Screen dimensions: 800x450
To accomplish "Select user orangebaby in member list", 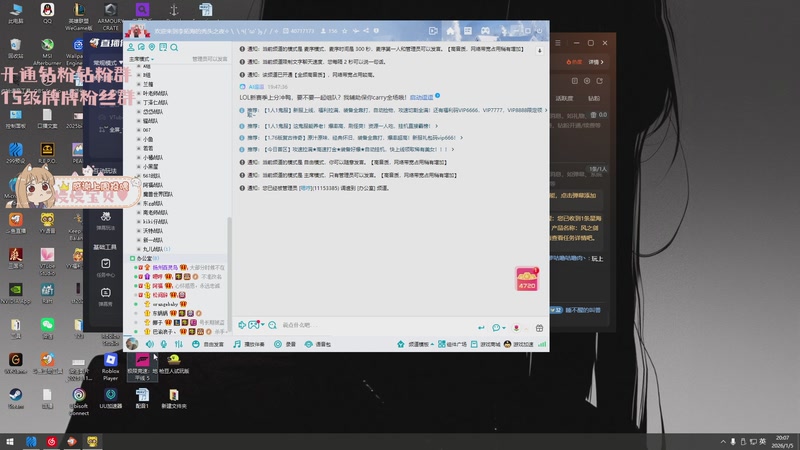I will click(165, 304).
